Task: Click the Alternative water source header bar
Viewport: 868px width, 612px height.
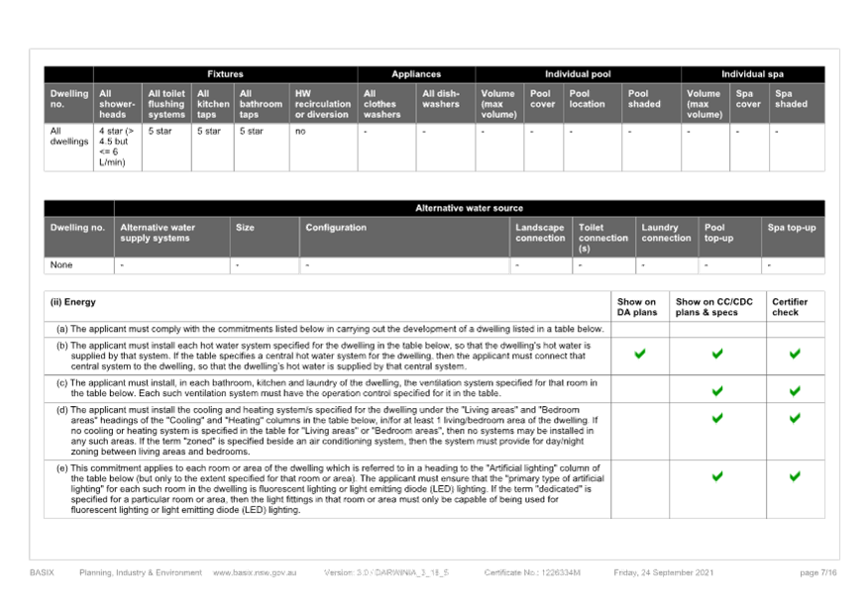Action: (469, 208)
